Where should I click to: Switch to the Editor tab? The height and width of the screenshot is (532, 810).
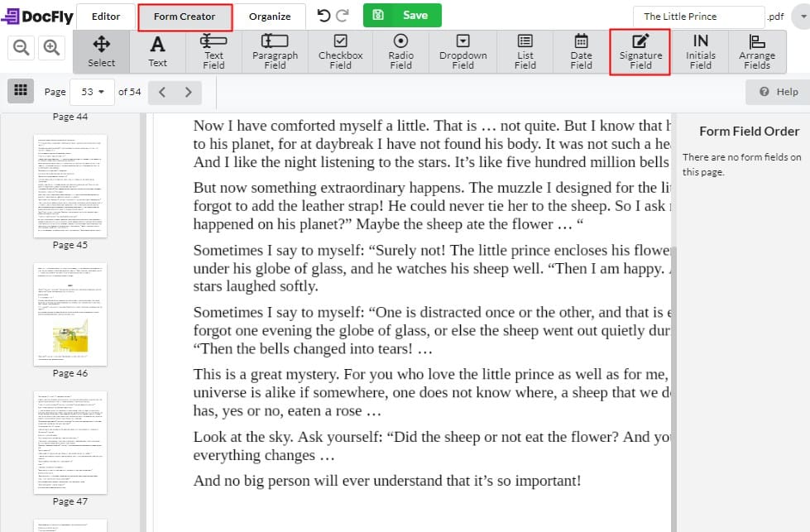click(106, 16)
